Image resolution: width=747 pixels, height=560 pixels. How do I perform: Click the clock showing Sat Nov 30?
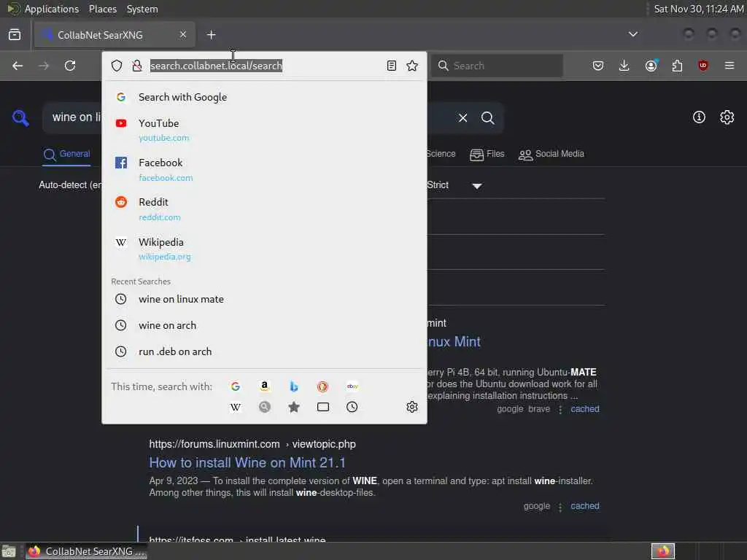coord(698,9)
